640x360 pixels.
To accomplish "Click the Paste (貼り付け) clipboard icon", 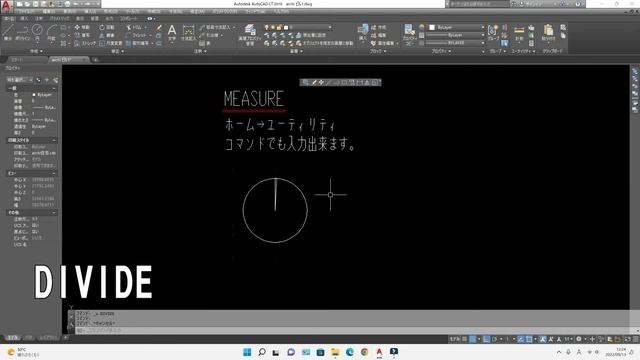I will point(549,33).
